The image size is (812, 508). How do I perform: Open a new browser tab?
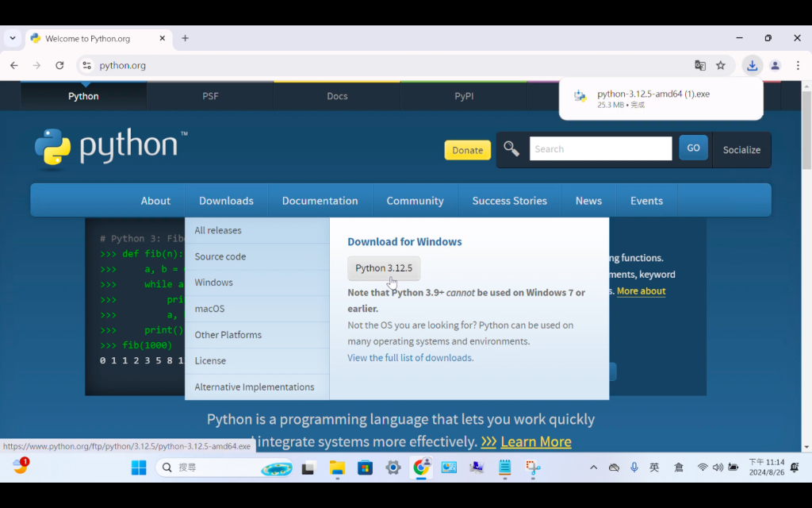click(x=185, y=38)
